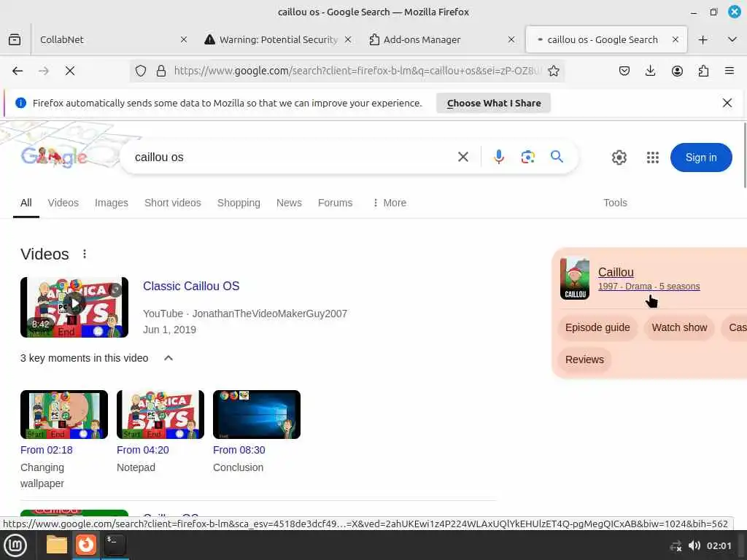Clear the Google search box text
747x560 pixels.
click(x=463, y=157)
